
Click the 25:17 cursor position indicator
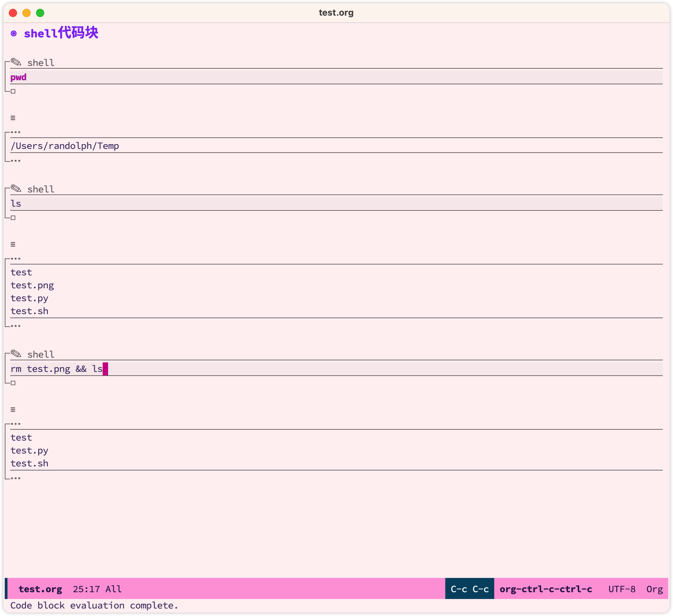click(x=86, y=589)
